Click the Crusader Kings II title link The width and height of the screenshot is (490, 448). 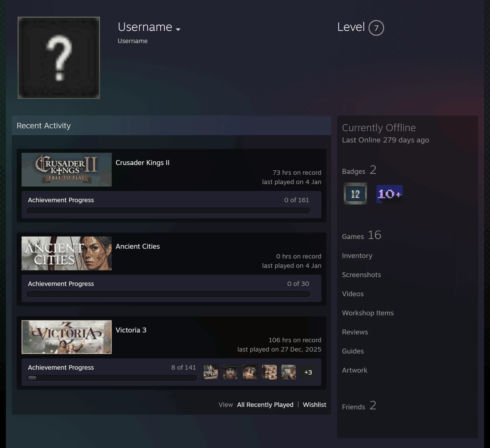142,163
